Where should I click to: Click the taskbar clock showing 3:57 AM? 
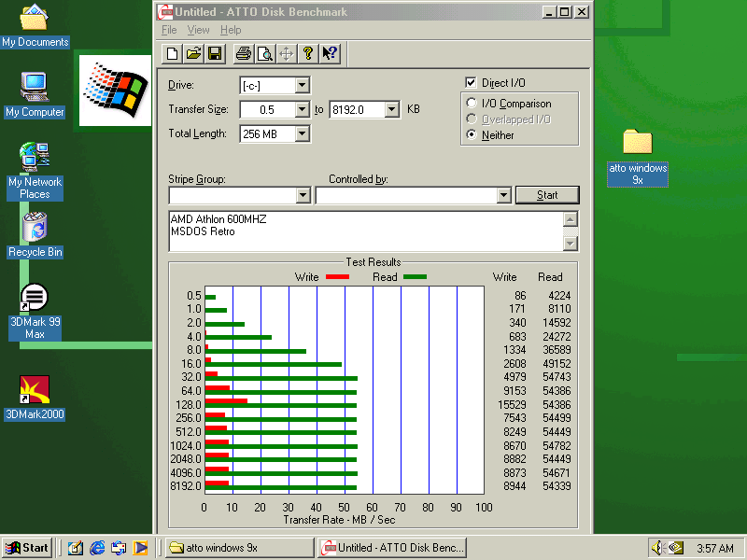point(714,549)
